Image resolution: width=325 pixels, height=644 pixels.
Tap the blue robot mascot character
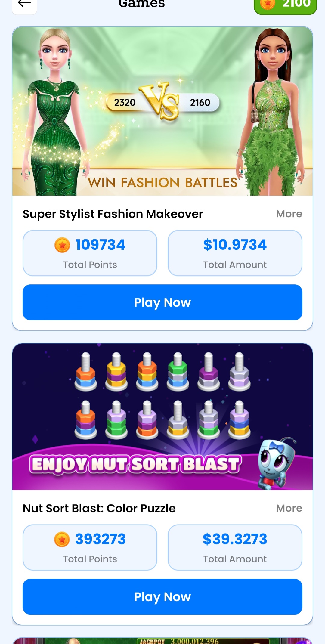click(x=275, y=463)
